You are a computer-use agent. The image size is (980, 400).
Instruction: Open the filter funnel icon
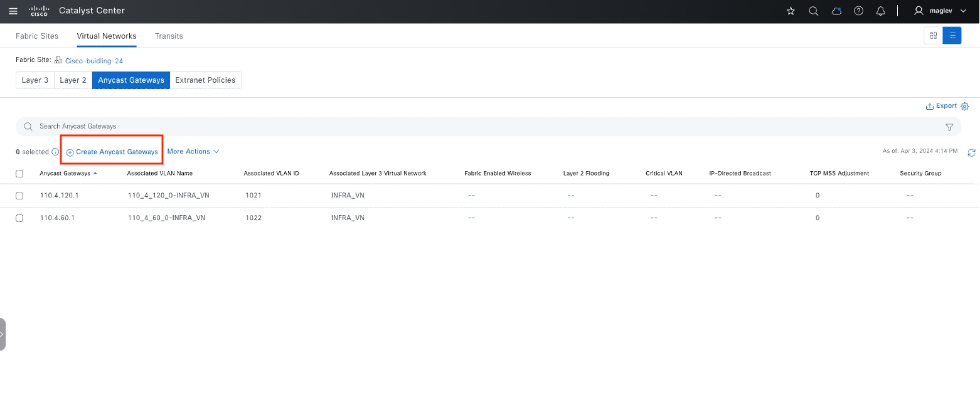[949, 127]
